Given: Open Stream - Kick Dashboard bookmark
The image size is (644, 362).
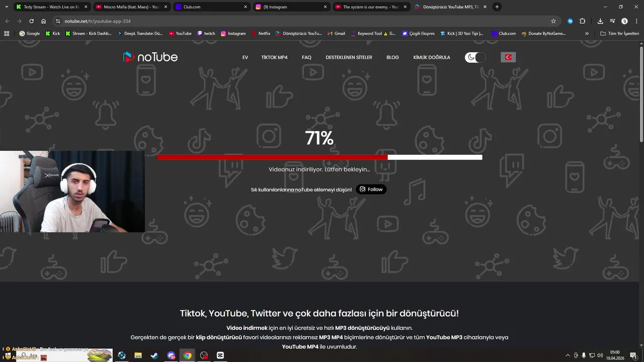Looking at the screenshot, I should 89,34.
